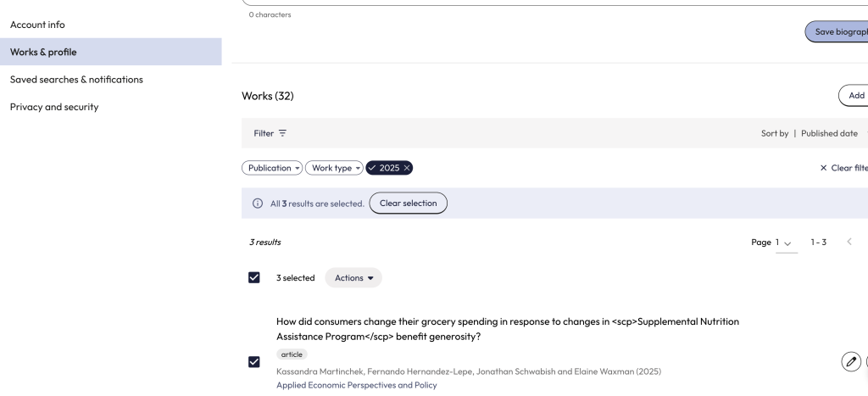Open the Page number selector
868x396 pixels.
[782, 243]
